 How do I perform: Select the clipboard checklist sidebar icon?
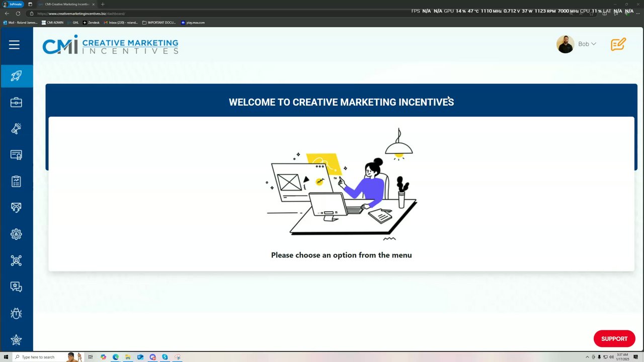click(x=16, y=181)
